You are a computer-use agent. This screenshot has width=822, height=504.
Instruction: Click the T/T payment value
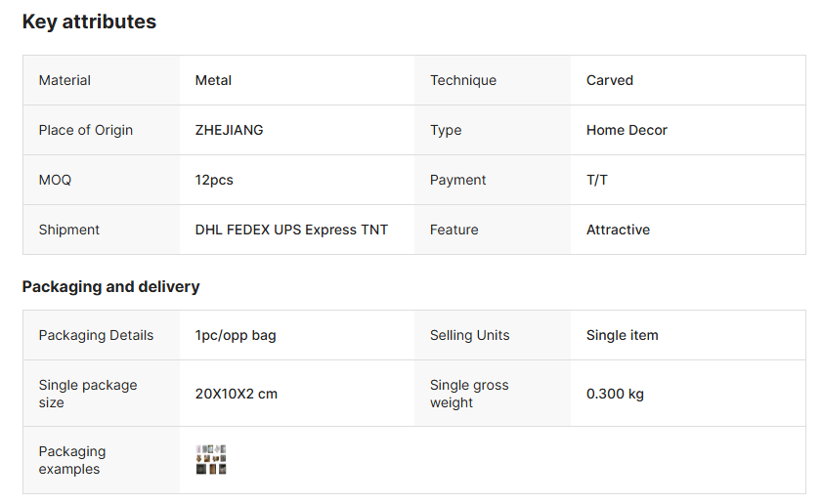pos(596,180)
